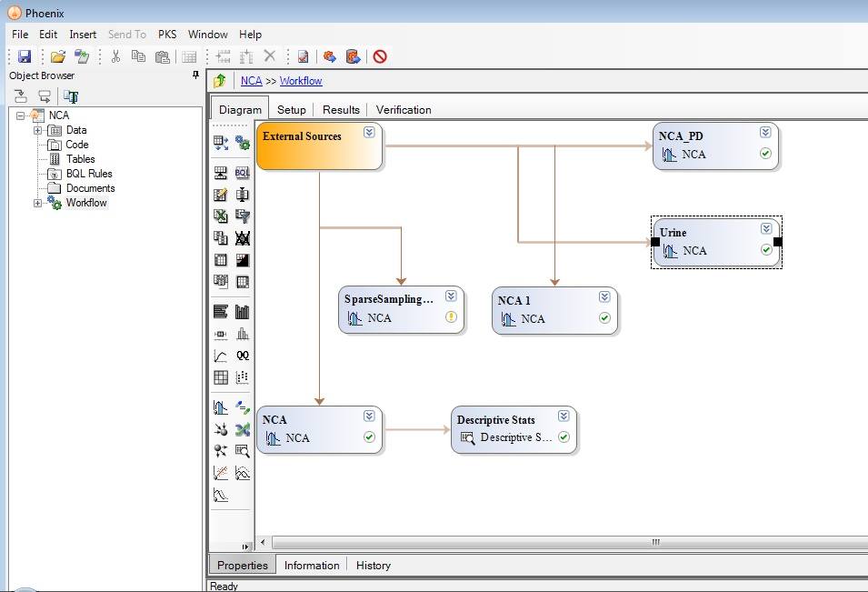The image size is (868, 592).
Task: Select BQL Rules in Object Browser
Action: 89,174
